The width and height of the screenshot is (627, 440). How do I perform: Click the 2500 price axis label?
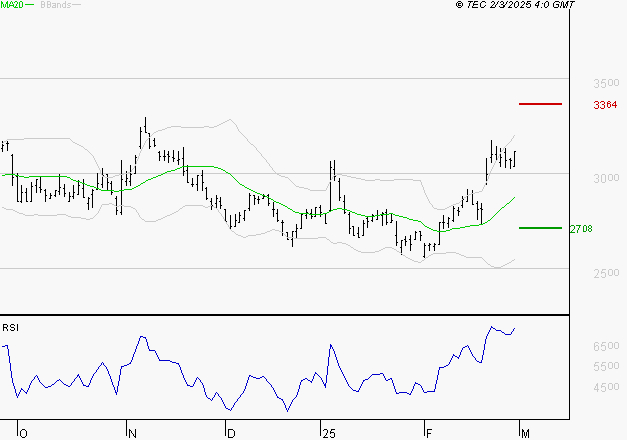[606, 273]
